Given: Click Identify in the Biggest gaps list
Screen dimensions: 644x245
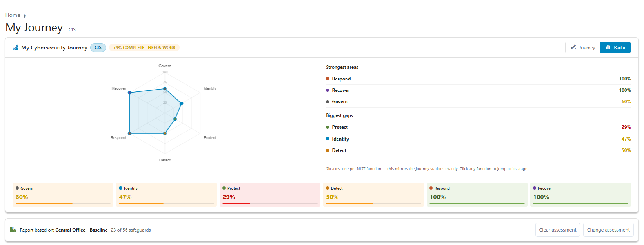Looking at the screenshot, I should point(478,139).
